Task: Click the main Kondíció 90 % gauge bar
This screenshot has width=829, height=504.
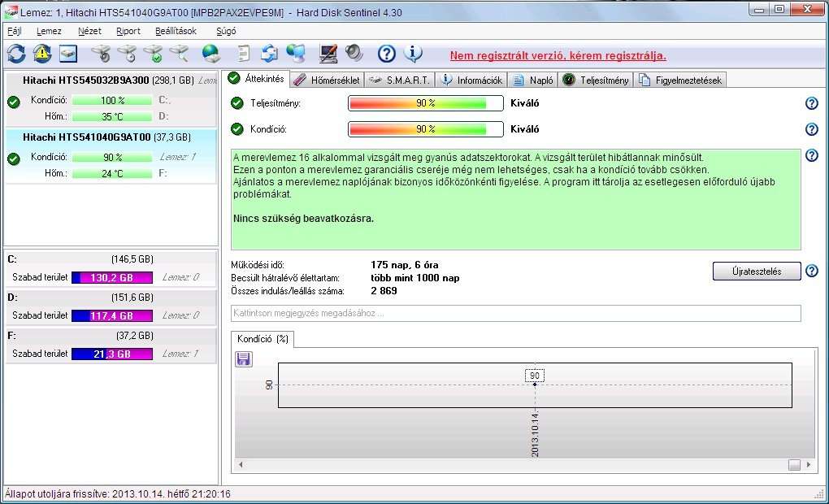Action: tap(426, 129)
